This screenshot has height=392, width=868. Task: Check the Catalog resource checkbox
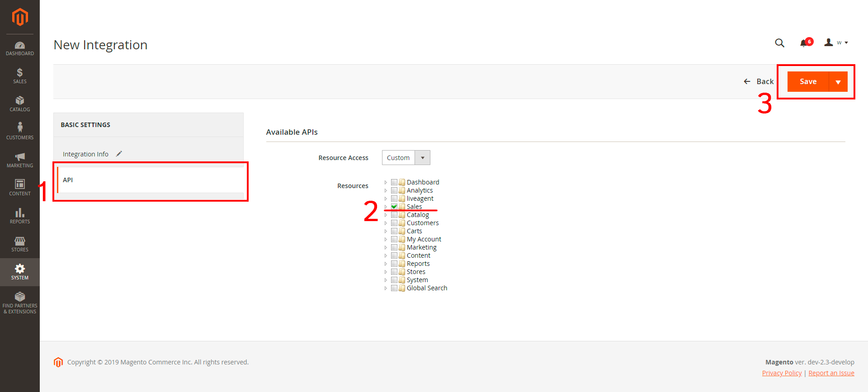coord(394,215)
